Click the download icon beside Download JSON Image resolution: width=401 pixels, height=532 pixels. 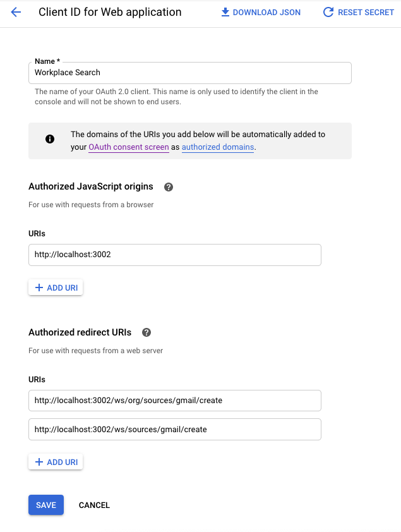(225, 12)
